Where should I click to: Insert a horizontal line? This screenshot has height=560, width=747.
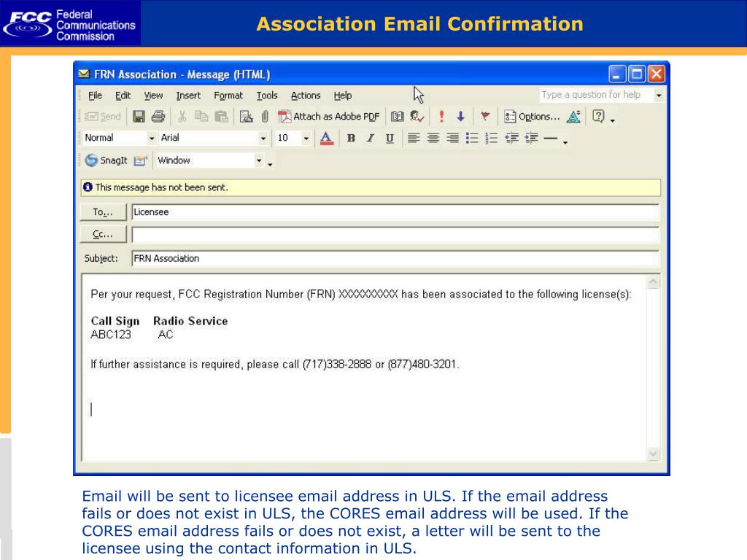[550, 138]
